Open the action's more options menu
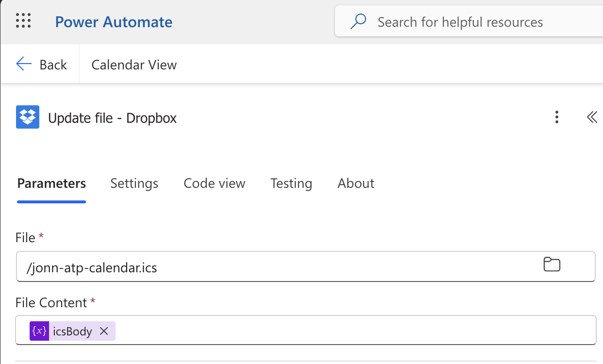Screen dimensions: 603x364 tap(557, 117)
